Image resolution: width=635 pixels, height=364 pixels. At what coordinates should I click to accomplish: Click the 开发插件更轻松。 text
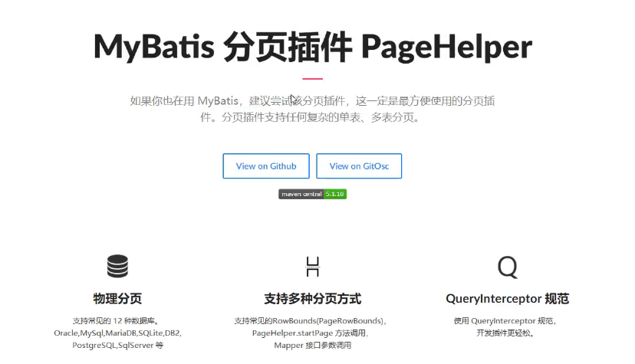(x=505, y=333)
